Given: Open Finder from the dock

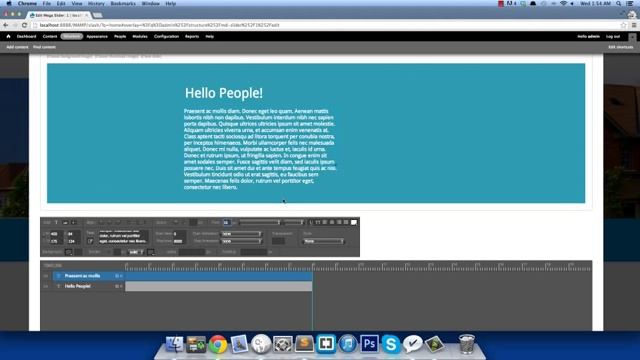Looking at the screenshot, I should click(x=174, y=344).
